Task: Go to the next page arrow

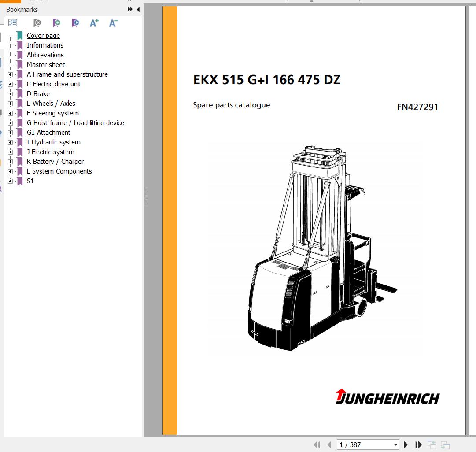Action: click(406, 445)
